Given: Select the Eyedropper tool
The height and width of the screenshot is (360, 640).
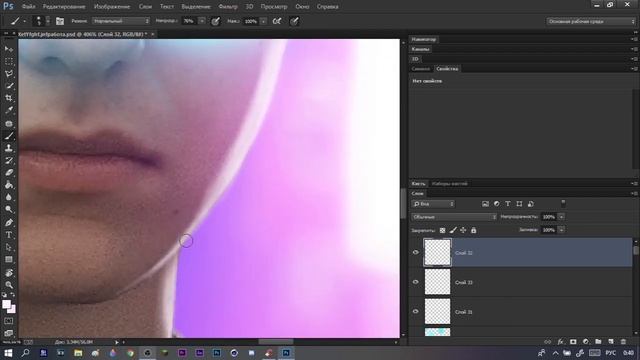Looking at the screenshot, I should [x=9, y=110].
